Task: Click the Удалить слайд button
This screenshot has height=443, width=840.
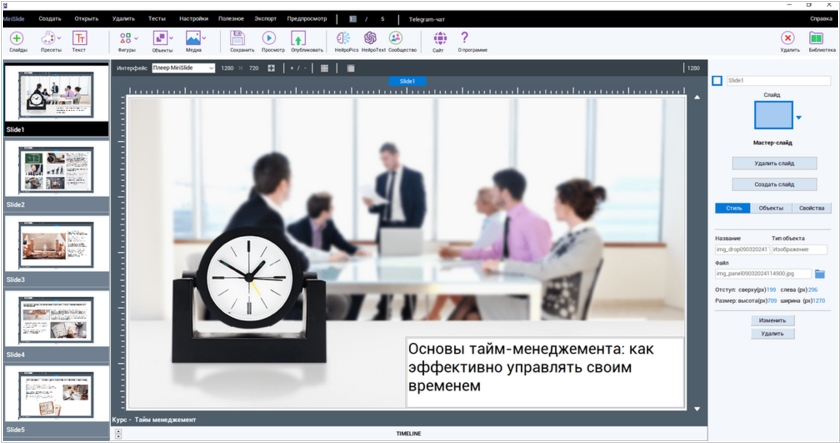Action: point(774,163)
